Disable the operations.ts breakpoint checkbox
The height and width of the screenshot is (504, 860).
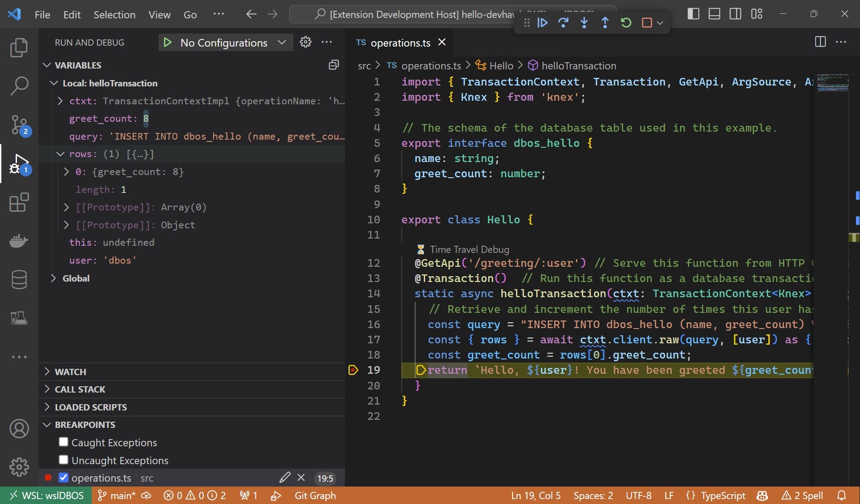[64, 478]
